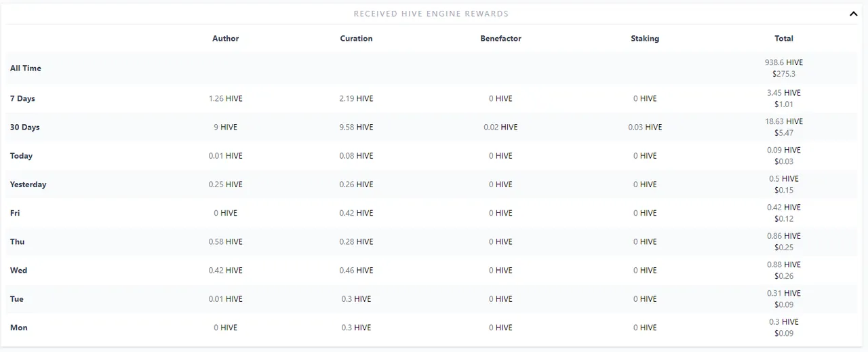Viewport: 868px width, 352px height.
Task: Select the Mon row label
Action: pyautogui.click(x=18, y=328)
